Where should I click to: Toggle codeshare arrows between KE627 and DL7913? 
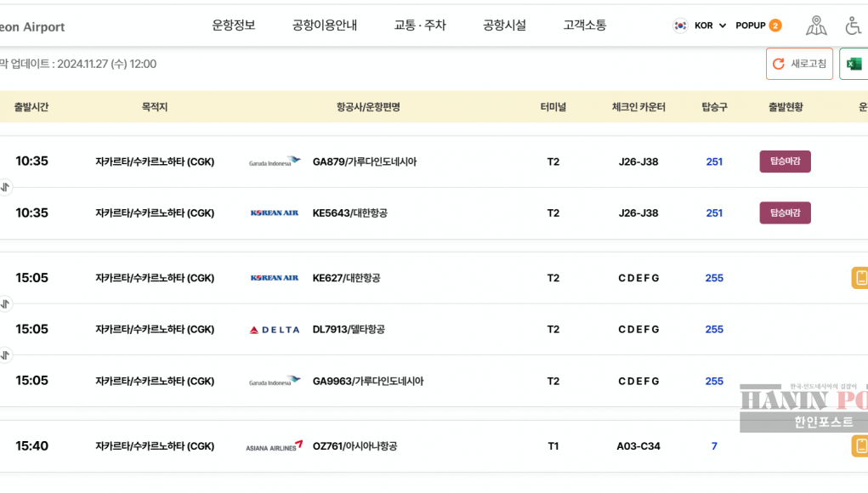pyautogui.click(x=5, y=303)
